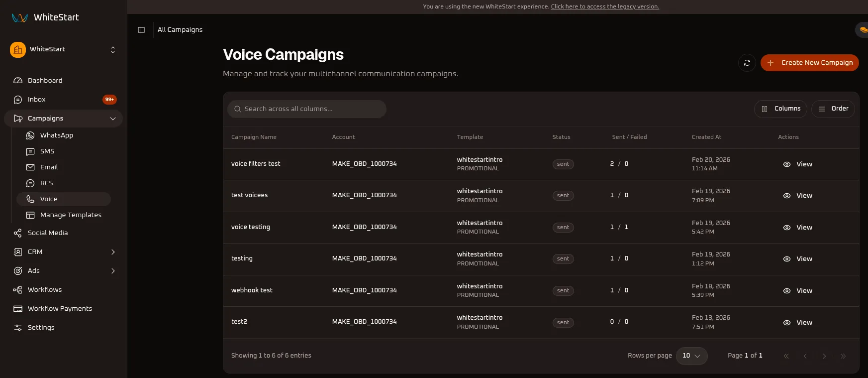Image resolution: width=868 pixels, height=378 pixels.
Task: Open SMS campaigns
Action: (x=64, y=151)
